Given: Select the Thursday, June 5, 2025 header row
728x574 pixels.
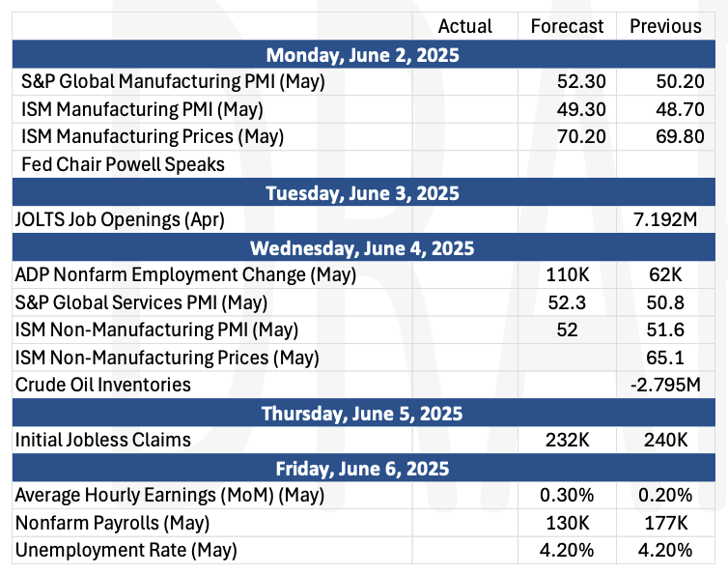Looking at the screenshot, I should click(x=364, y=413).
